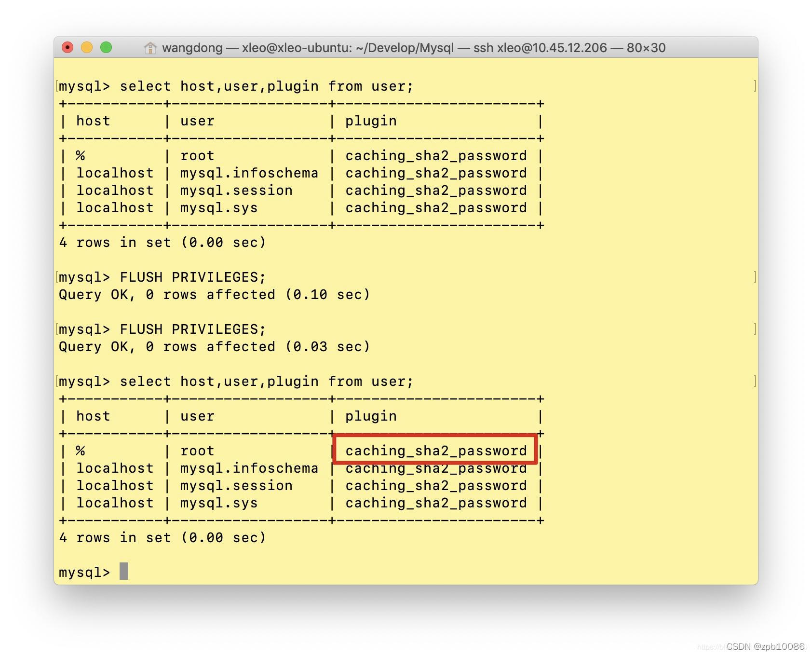
Task: Click 'mysql.infoschema' in the second result table
Action: click(x=249, y=468)
